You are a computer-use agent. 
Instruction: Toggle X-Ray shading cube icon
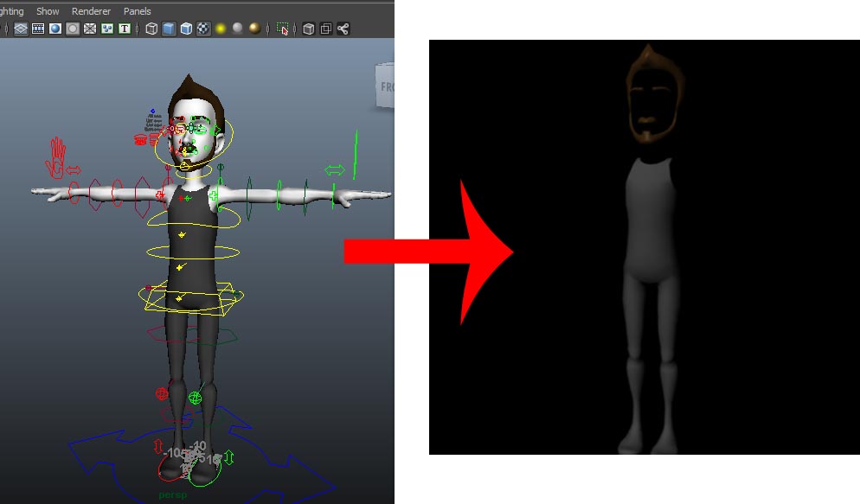coord(309,29)
